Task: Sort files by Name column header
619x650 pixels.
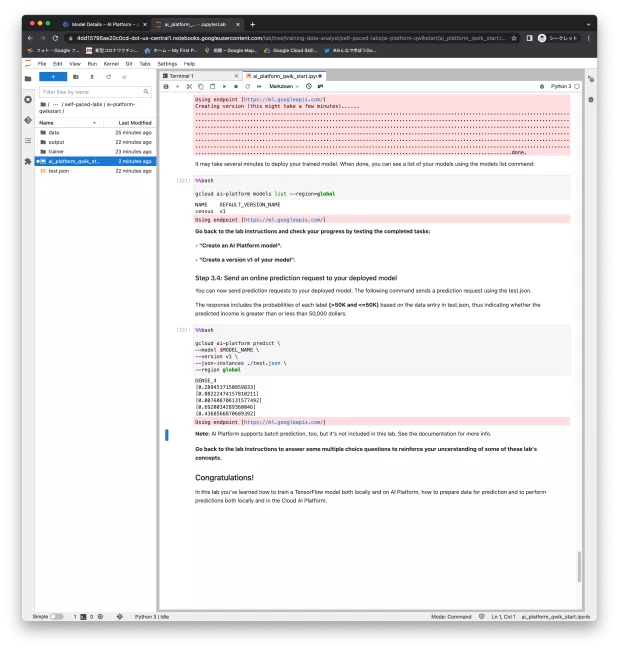Action: (68, 123)
